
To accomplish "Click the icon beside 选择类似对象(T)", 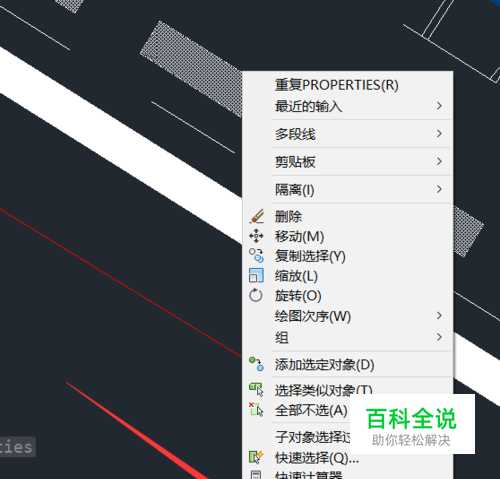I will point(256,389).
